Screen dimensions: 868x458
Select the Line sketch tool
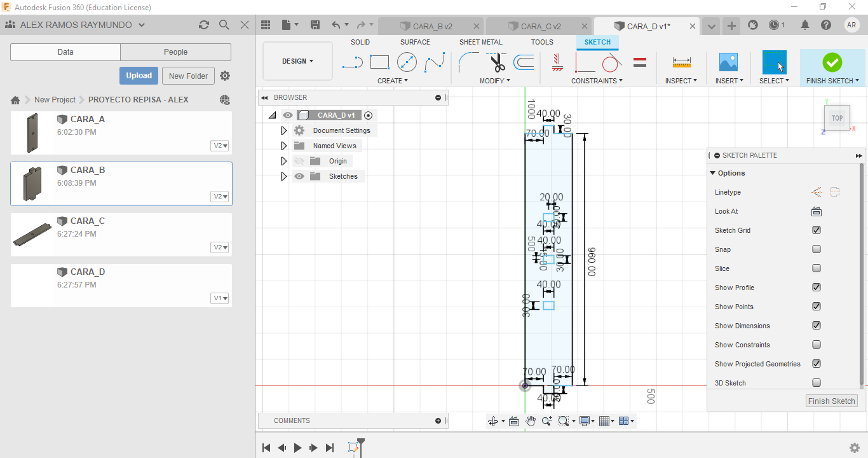coord(352,62)
